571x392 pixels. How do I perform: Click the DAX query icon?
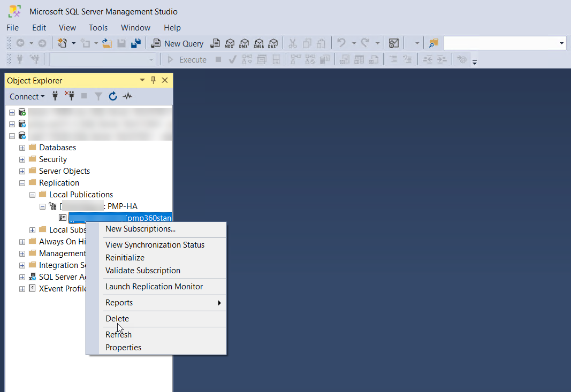coord(273,43)
